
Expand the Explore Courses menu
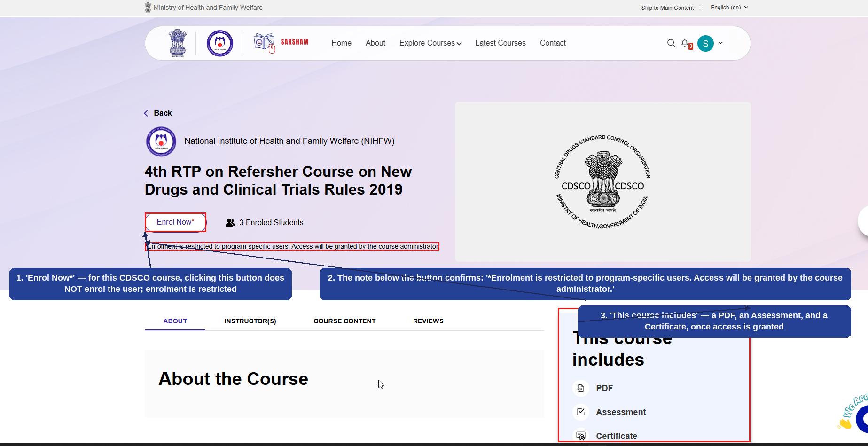430,43
